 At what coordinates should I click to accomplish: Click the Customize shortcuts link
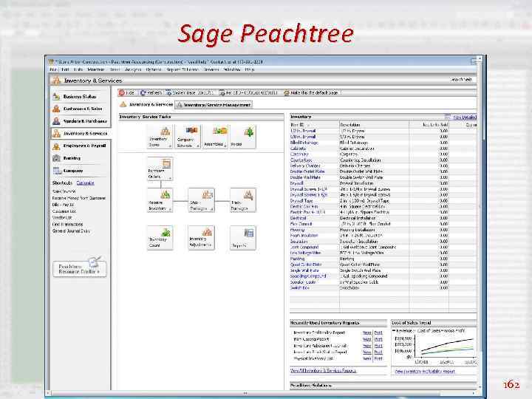click(85, 183)
